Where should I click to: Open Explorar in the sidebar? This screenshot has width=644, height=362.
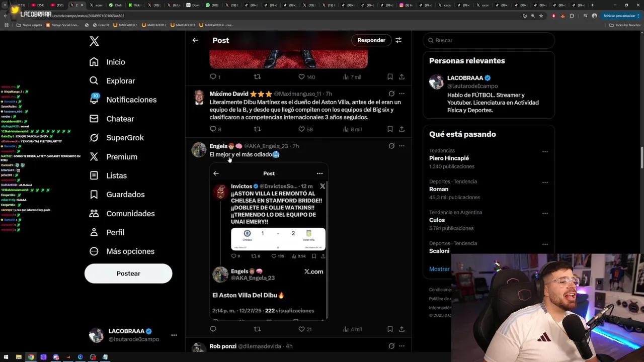click(112, 81)
